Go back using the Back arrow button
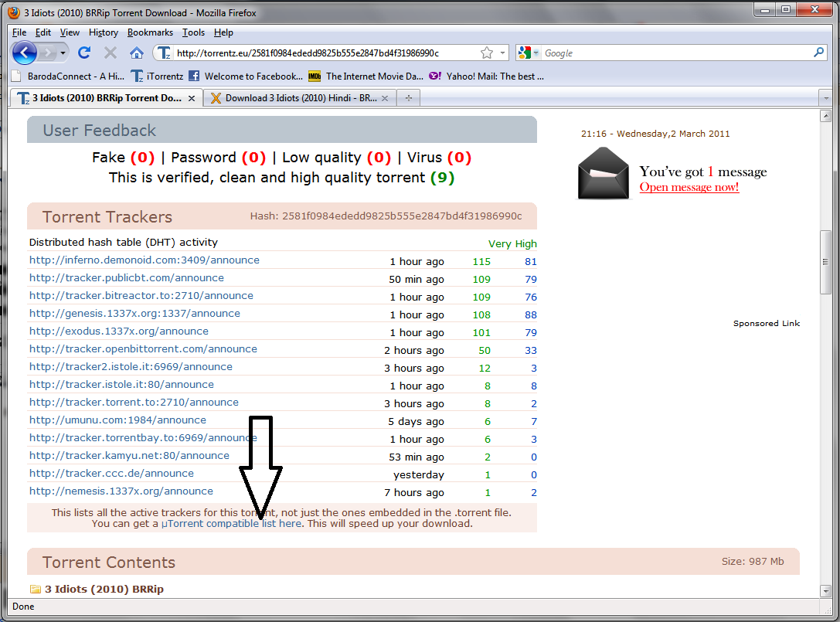 point(24,53)
